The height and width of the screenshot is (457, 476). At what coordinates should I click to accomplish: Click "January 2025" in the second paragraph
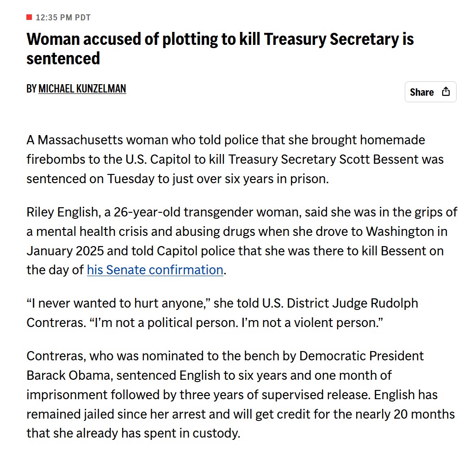(65, 251)
